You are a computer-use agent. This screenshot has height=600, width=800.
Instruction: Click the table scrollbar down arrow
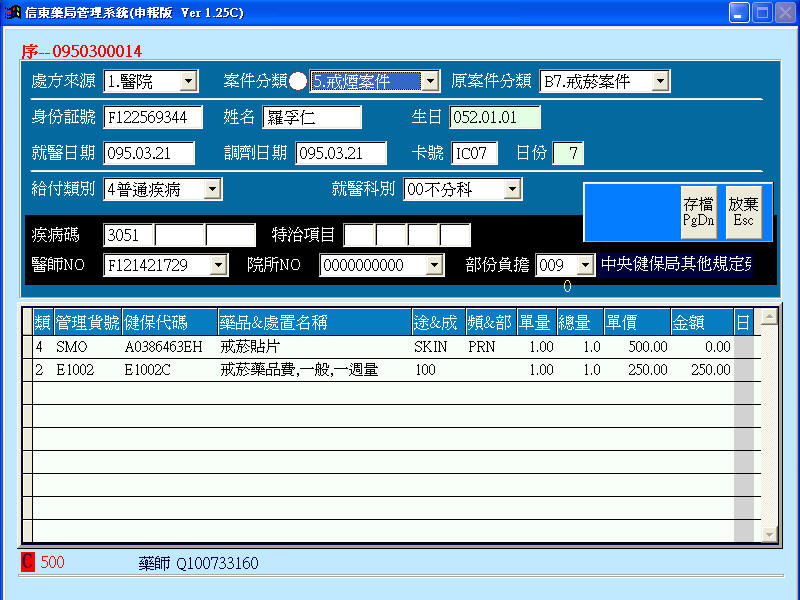tap(769, 535)
